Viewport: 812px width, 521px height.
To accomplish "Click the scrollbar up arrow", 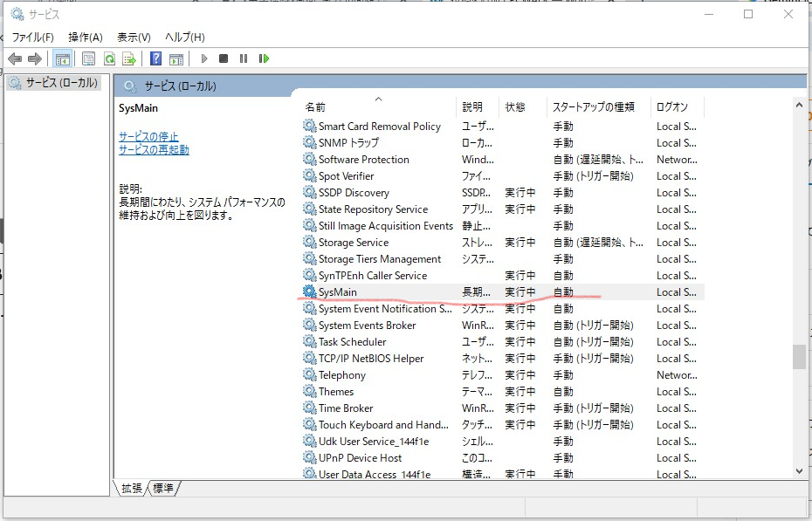I will tap(799, 105).
